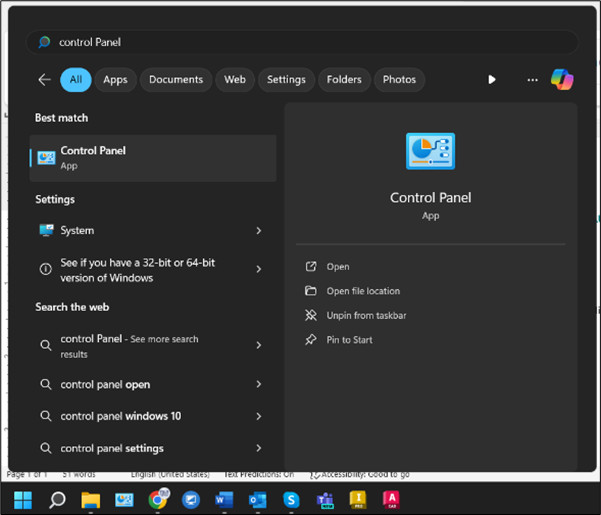Screen dimensions: 601x515
Task: Choose Unpin from taskbar action
Action: click(366, 315)
